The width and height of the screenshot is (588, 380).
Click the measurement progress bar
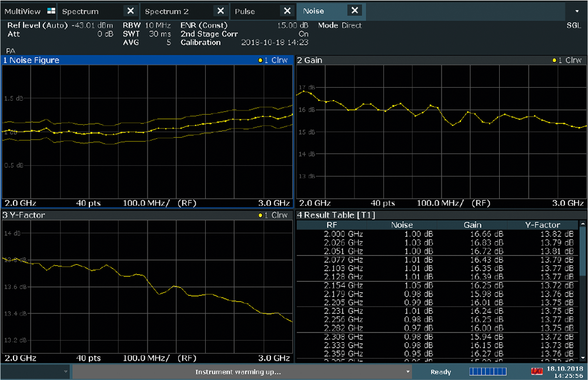(487, 372)
